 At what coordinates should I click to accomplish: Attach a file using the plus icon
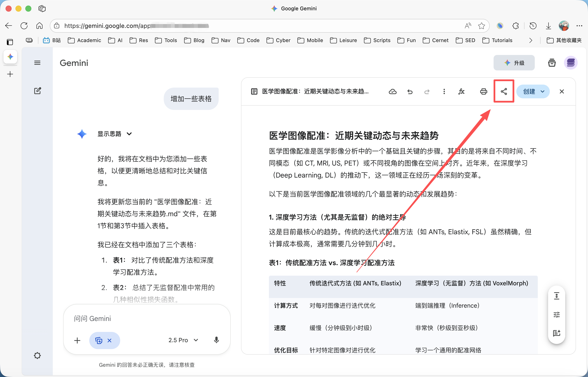coord(77,340)
